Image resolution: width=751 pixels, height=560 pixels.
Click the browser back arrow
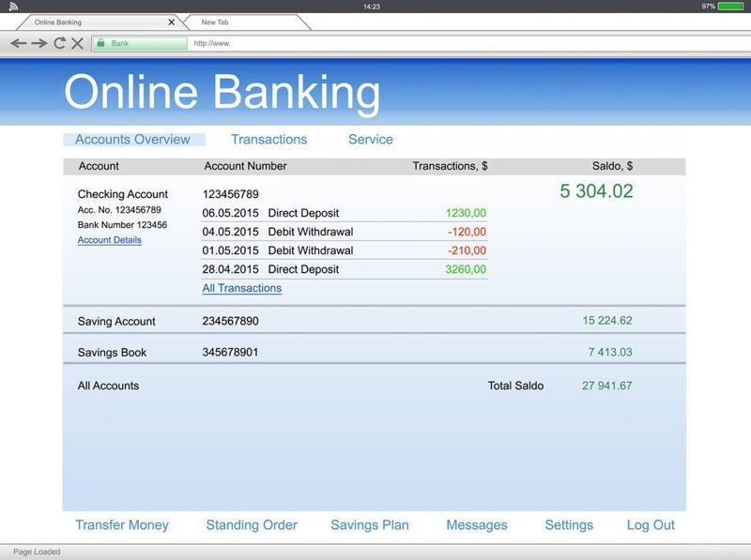(x=18, y=43)
